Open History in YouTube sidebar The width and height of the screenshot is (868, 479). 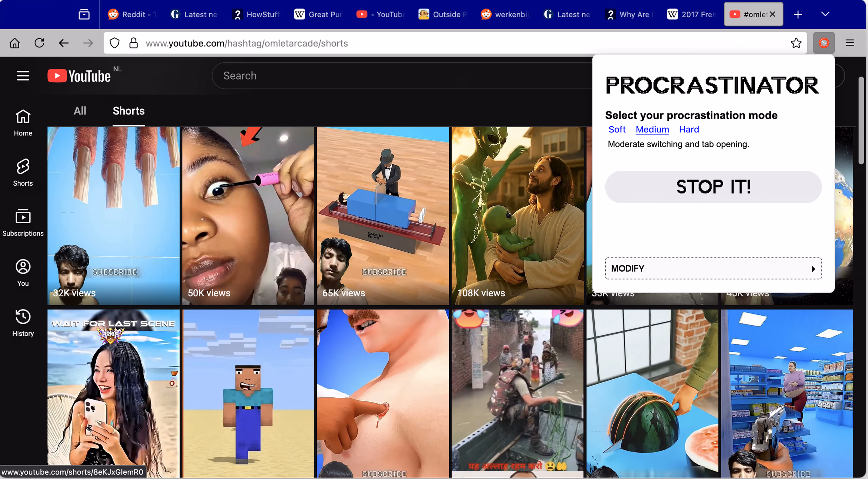23,322
